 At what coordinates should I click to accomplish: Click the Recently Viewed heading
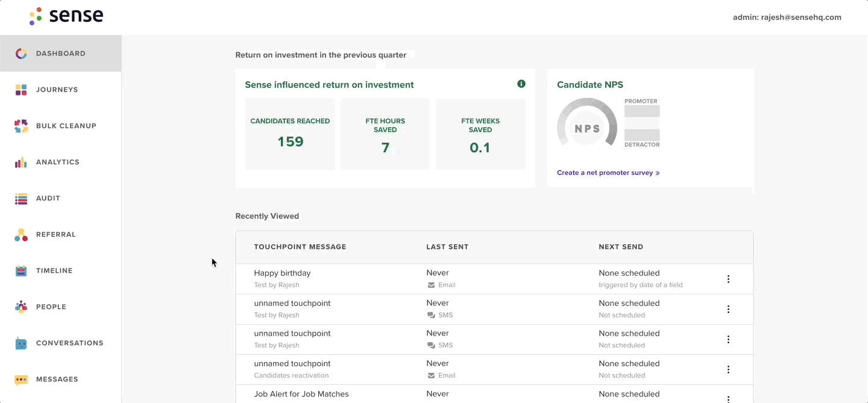click(267, 216)
